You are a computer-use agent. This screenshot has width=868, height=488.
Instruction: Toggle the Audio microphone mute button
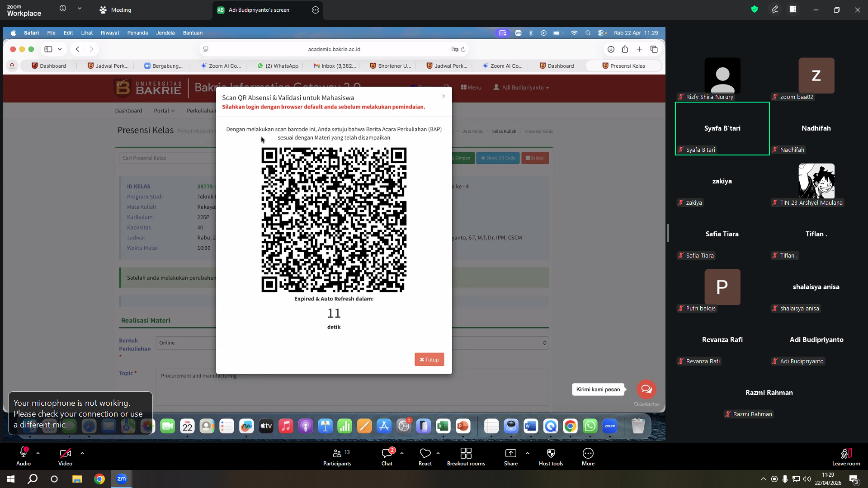click(24, 456)
